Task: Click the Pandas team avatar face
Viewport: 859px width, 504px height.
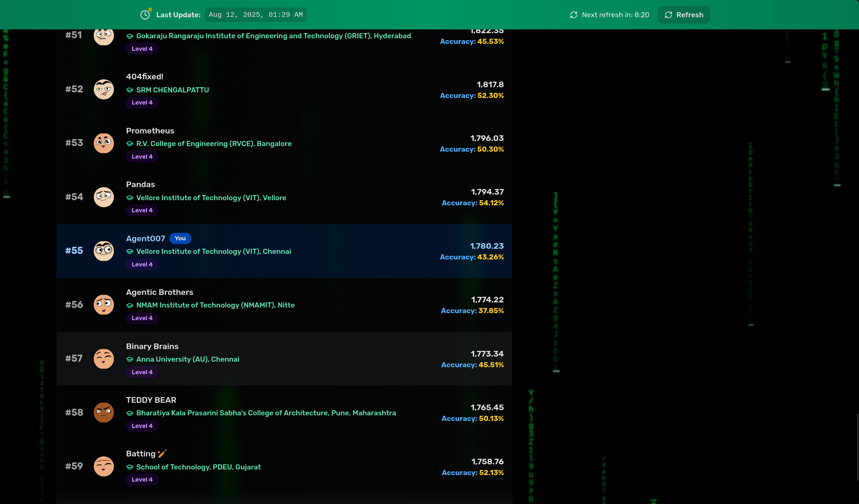Action: click(x=104, y=197)
